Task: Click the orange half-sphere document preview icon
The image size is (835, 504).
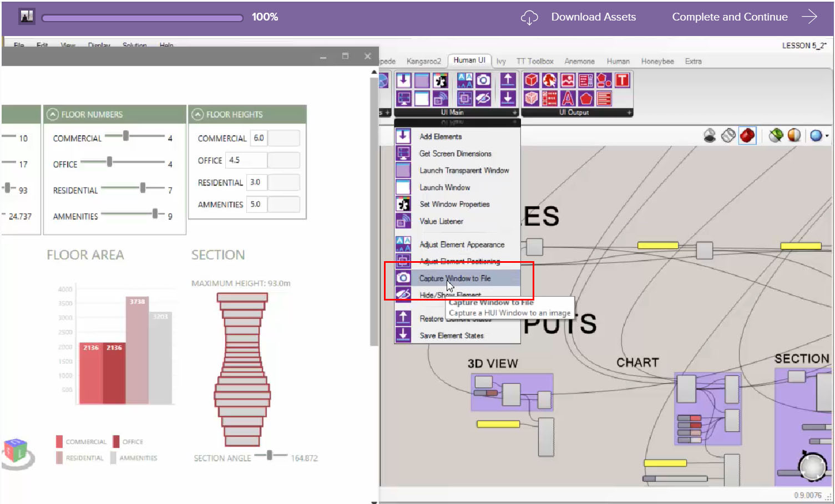Action: 794,135
